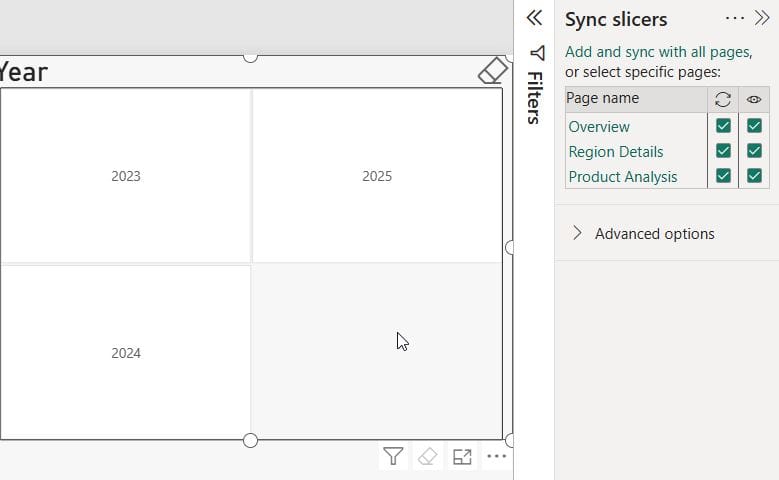Clear Year slicer selections with eraser
The image size is (779, 480).
click(x=493, y=71)
